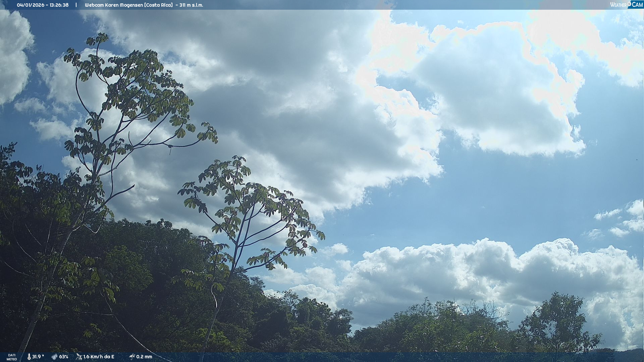The height and width of the screenshot is (362, 644).
Task: Click the wind direction icon
Action: tap(79, 357)
